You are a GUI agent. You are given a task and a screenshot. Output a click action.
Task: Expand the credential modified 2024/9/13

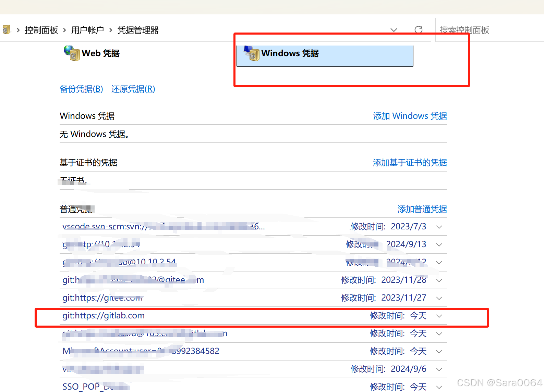(439, 245)
